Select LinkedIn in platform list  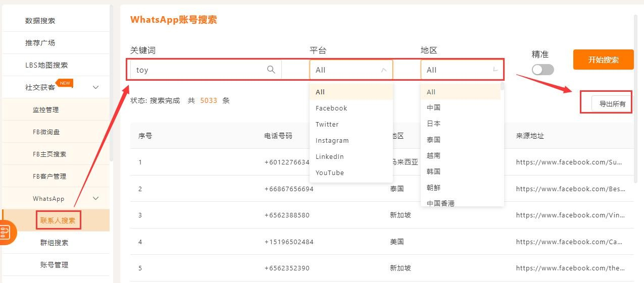click(351, 156)
